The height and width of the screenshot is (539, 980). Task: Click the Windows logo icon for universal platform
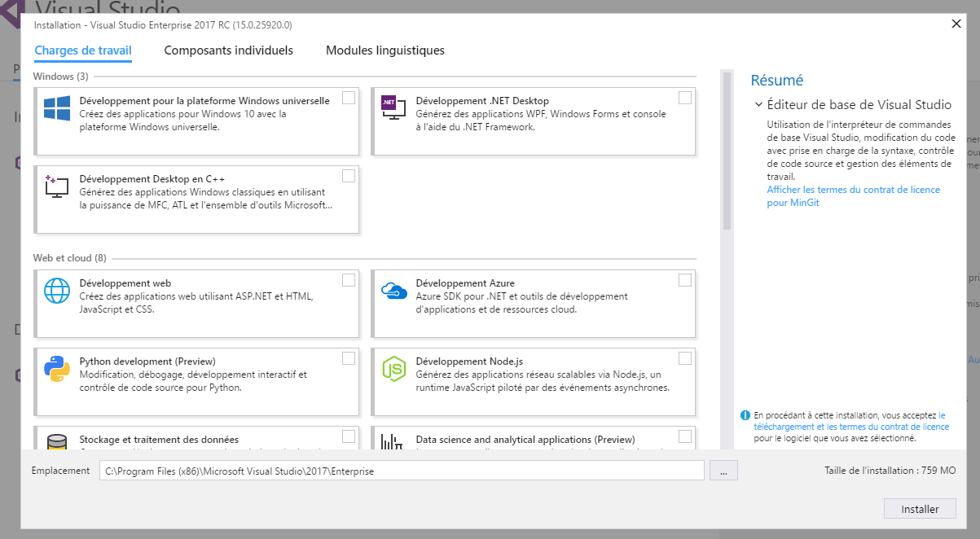(x=57, y=109)
